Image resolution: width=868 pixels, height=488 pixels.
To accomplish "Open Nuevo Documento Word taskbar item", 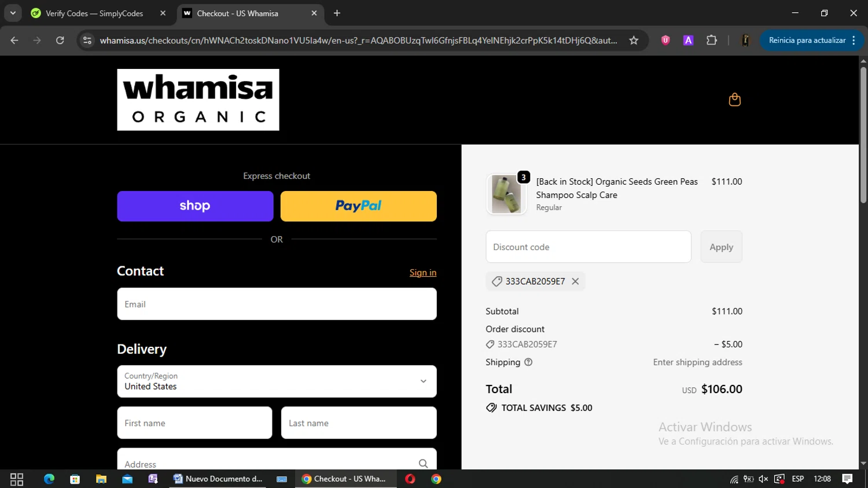I will click(218, 479).
